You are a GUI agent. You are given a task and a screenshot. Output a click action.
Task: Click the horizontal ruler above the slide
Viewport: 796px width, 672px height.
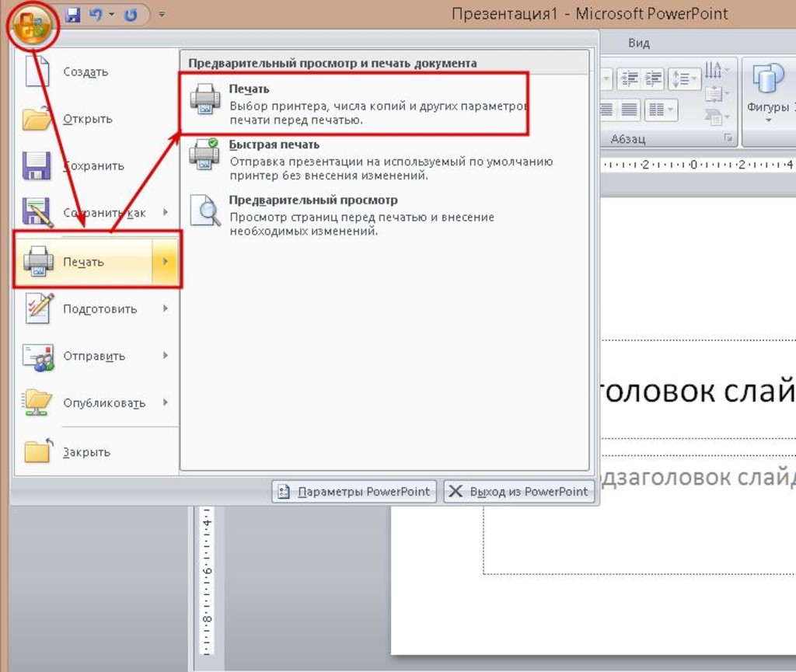tap(697, 165)
